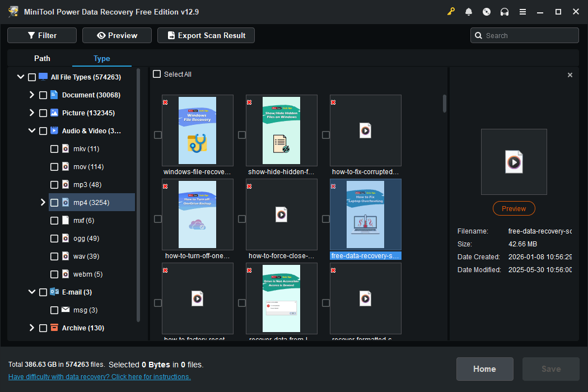Tick checkbox for windows-file-recove thumbnail
Viewport: 588px width, 392px height.
(x=158, y=134)
